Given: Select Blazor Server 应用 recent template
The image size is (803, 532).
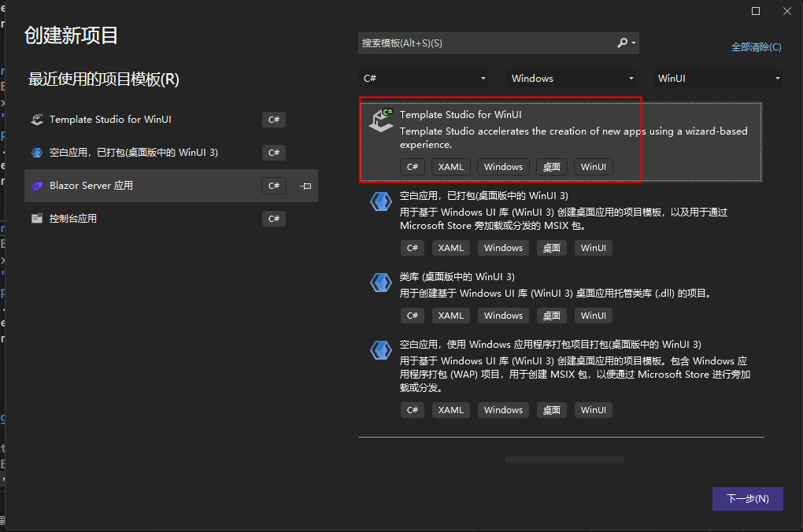Looking at the screenshot, I should (171, 186).
